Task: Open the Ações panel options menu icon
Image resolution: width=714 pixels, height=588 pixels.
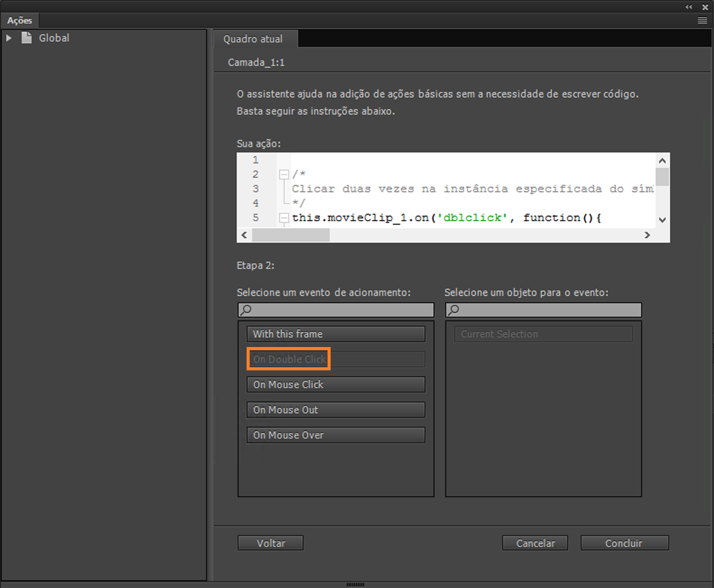Action: (x=702, y=20)
